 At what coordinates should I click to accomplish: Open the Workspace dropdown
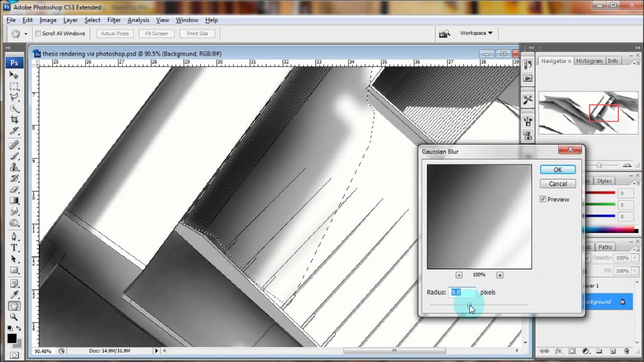click(476, 33)
